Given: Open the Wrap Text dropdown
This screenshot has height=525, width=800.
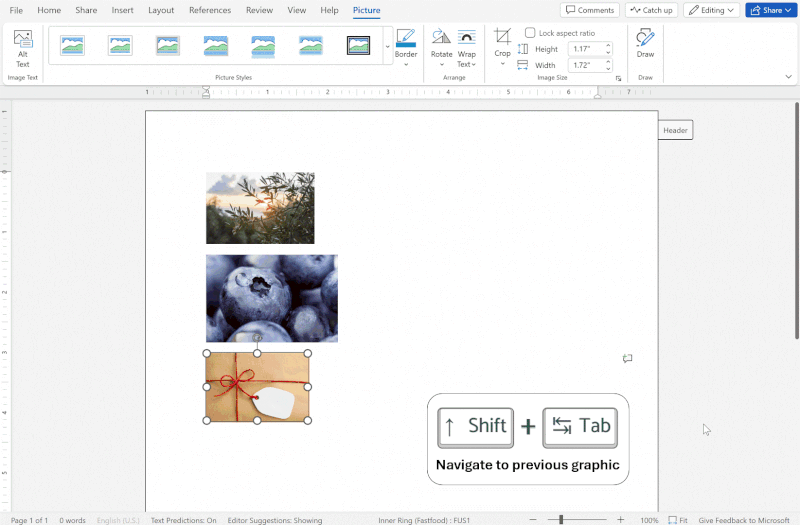Looking at the screenshot, I should (466, 47).
